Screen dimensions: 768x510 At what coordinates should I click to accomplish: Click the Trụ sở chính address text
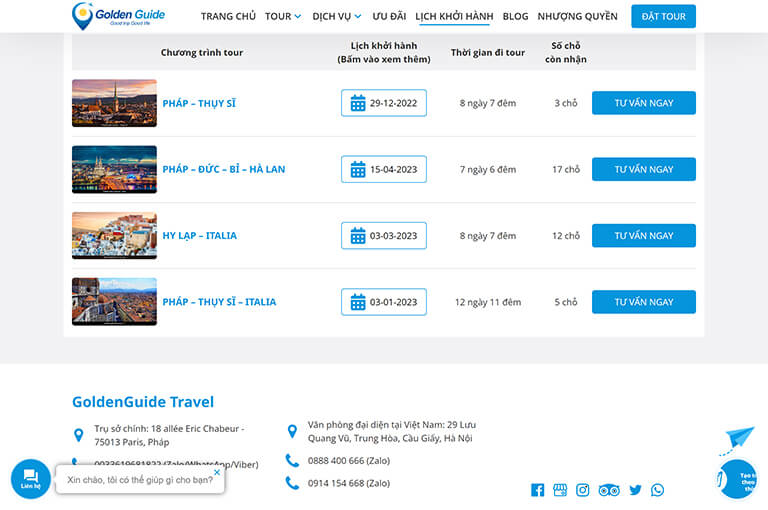tap(169, 435)
